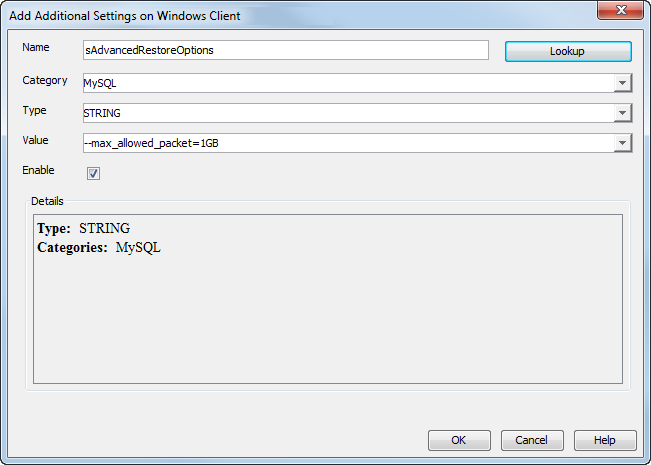This screenshot has width=651, height=465.
Task: Confirm settings with the OK button
Action: 459,440
